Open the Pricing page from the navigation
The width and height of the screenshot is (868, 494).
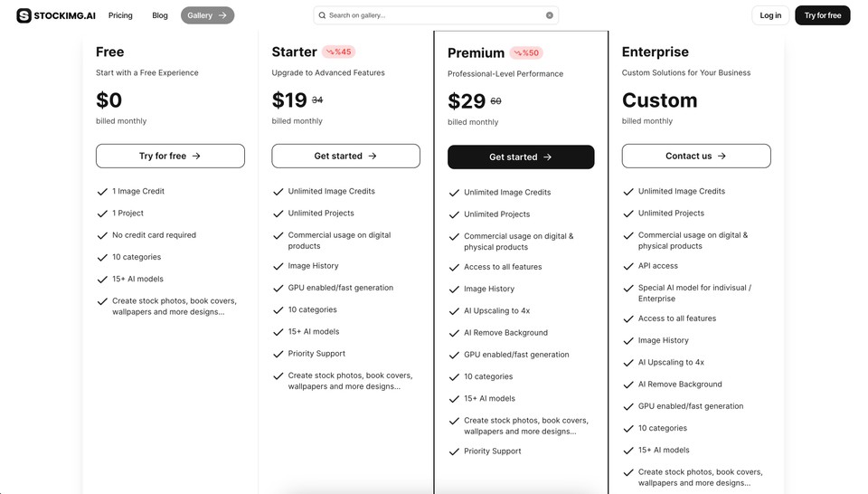pyautogui.click(x=120, y=15)
